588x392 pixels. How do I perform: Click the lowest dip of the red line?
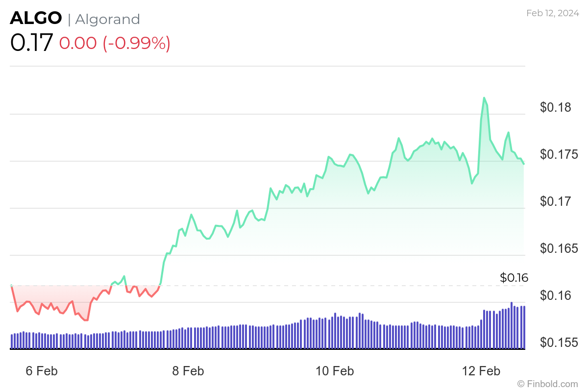[86, 320]
